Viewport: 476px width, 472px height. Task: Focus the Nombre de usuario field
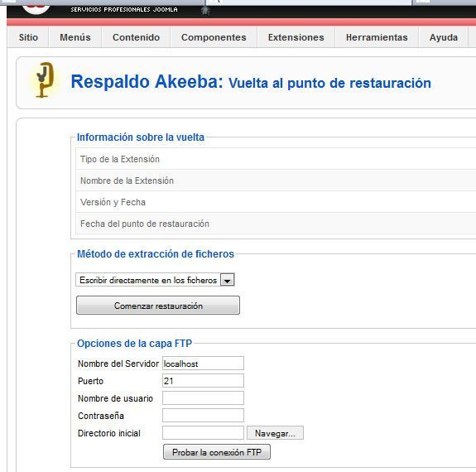tap(203, 398)
